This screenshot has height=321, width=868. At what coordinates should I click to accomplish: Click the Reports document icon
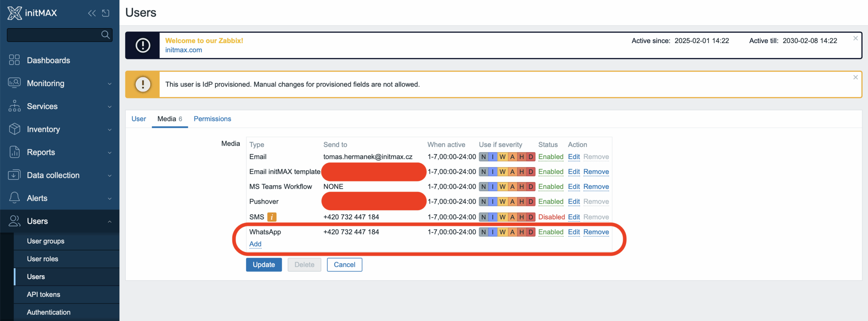(14, 152)
